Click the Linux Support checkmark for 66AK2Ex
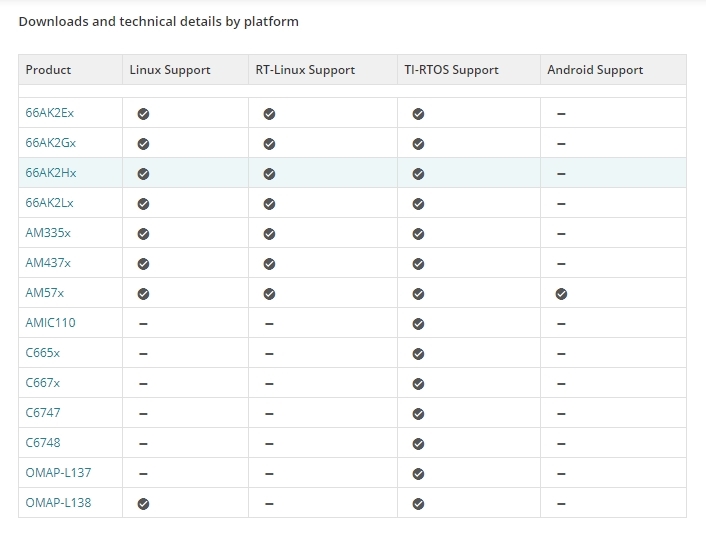The image size is (706, 538). (143, 114)
